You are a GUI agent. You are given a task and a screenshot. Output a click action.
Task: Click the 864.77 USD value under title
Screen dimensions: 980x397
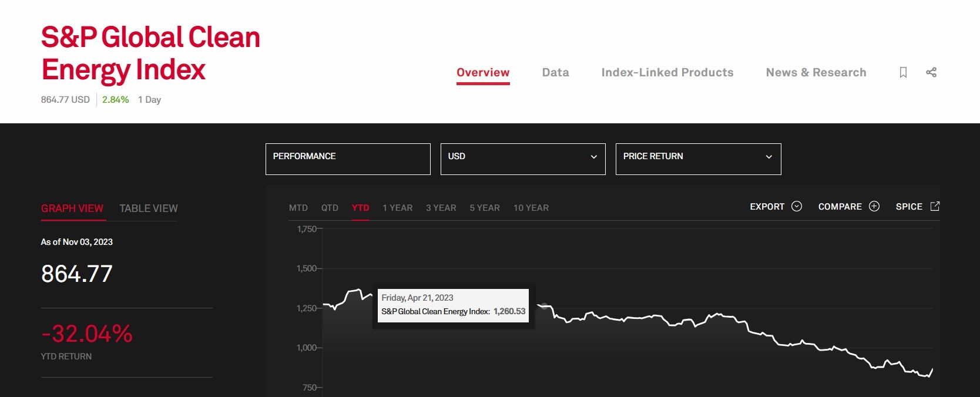pos(65,100)
